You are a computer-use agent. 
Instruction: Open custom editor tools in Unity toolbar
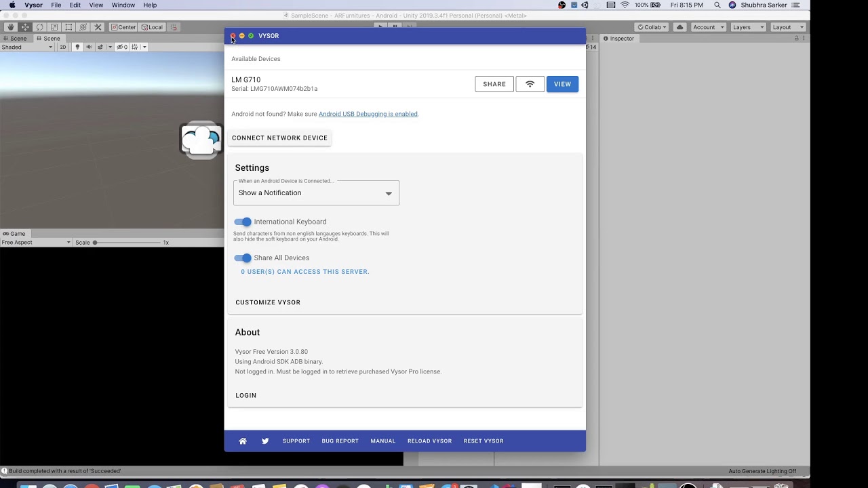click(98, 27)
